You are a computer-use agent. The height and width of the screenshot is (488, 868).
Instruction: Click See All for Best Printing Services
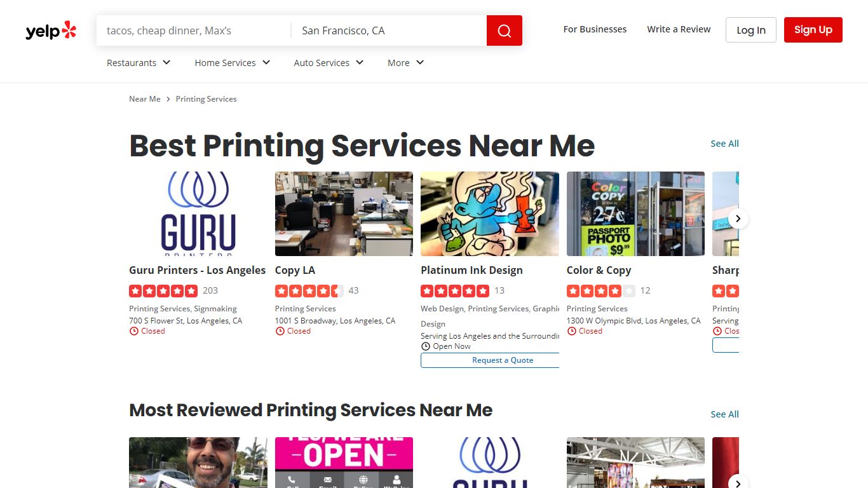[x=724, y=144]
